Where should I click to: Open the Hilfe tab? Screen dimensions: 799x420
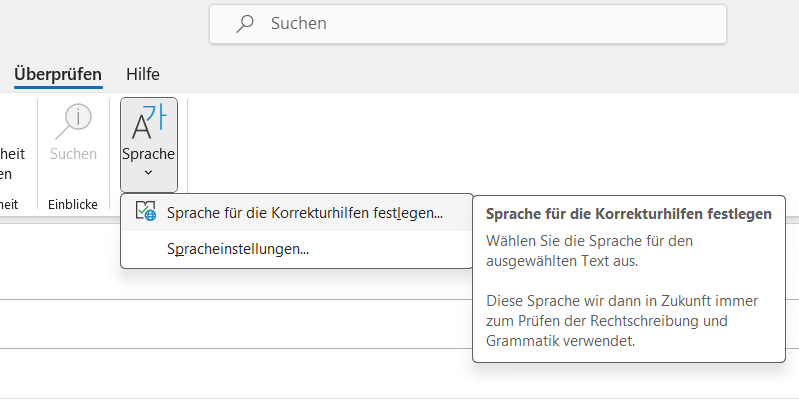143,73
